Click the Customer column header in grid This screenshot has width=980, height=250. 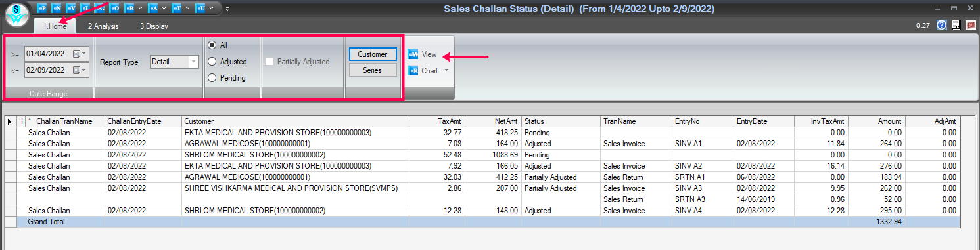click(295, 121)
